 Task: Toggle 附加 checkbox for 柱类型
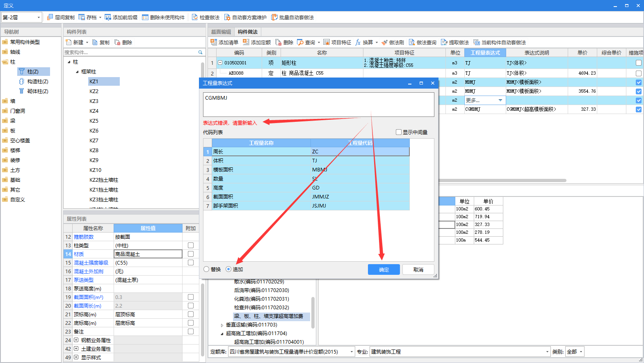[191, 245]
